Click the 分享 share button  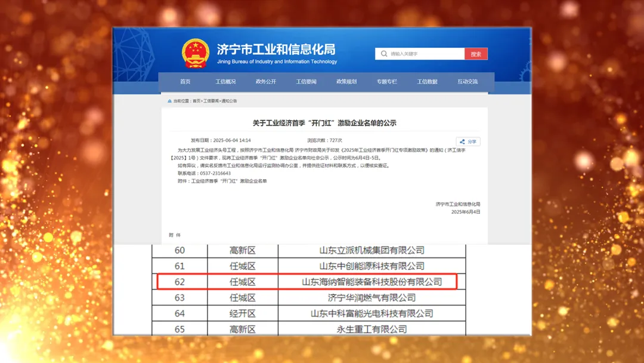click(x=469, y=141)
